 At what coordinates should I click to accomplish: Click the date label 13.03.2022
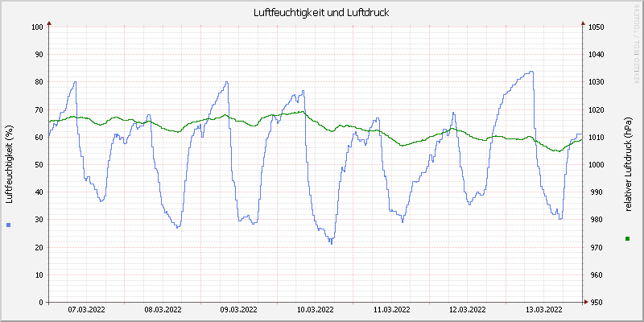point(544,309)
